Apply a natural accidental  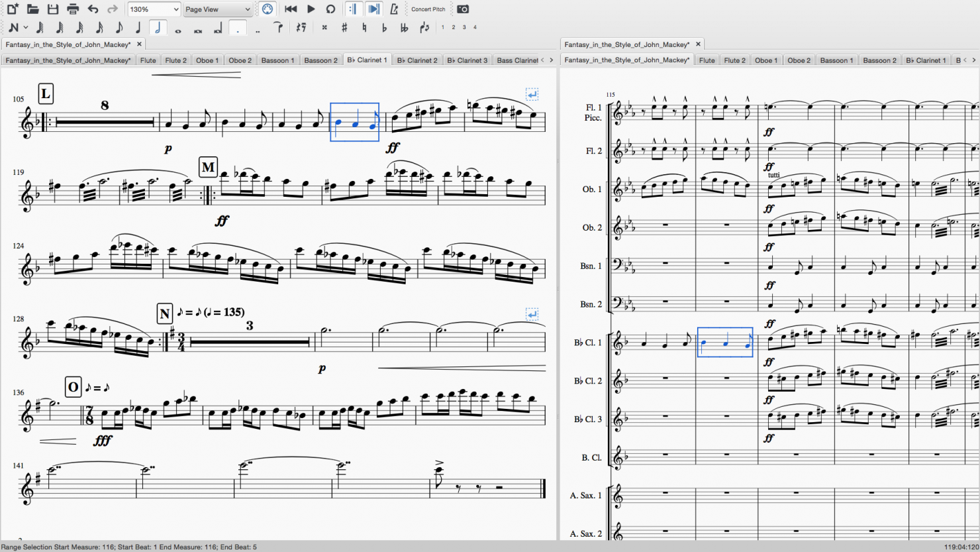click(365, 27)
